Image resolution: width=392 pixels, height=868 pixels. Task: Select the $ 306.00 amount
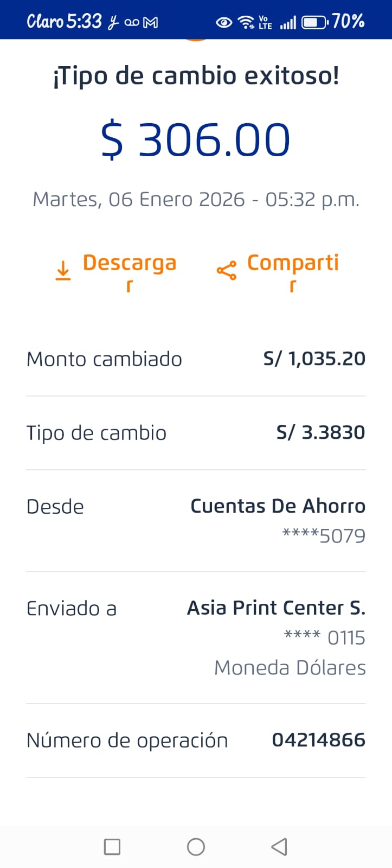pyautogui.click(x=196, y=140)
